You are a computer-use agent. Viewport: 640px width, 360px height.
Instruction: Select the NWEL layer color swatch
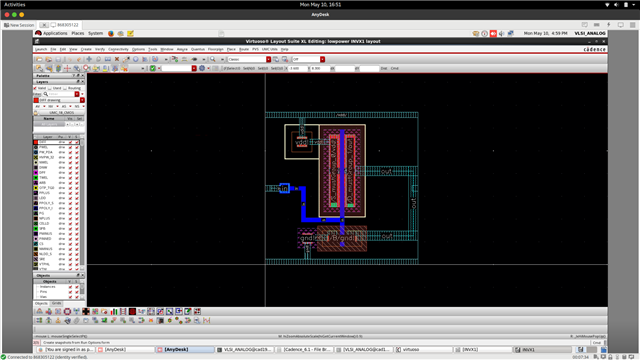coord(36,162)
